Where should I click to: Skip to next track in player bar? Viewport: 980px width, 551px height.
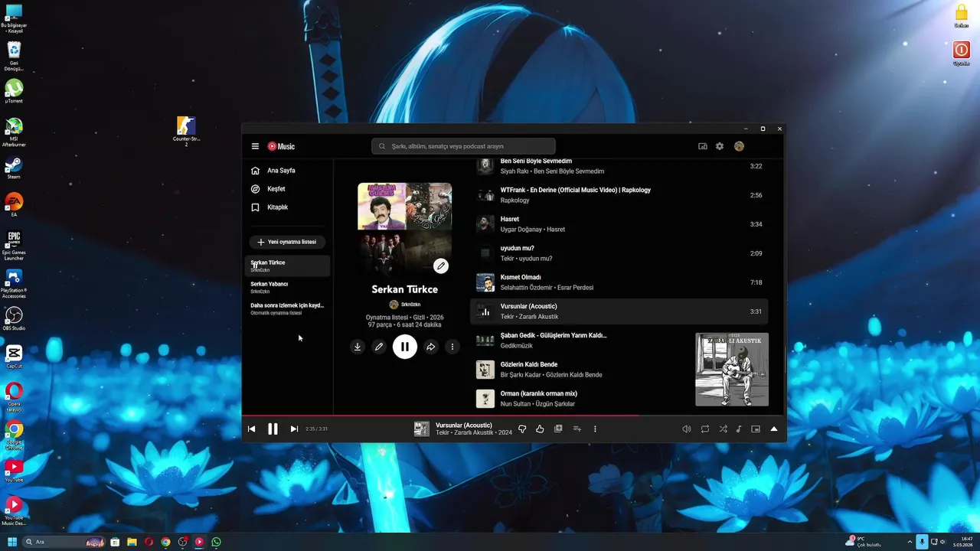294,429
